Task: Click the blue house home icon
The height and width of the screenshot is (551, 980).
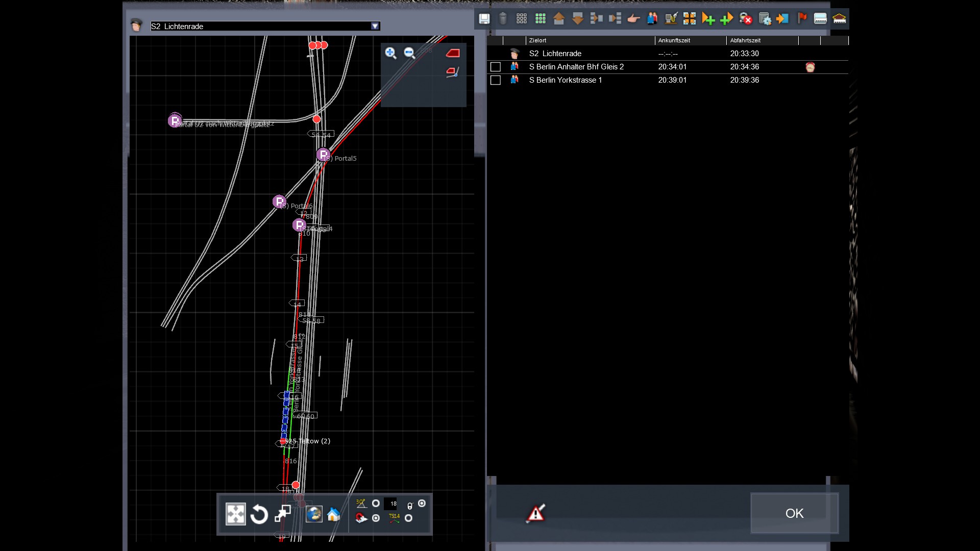Action: [x=334, y=514]
